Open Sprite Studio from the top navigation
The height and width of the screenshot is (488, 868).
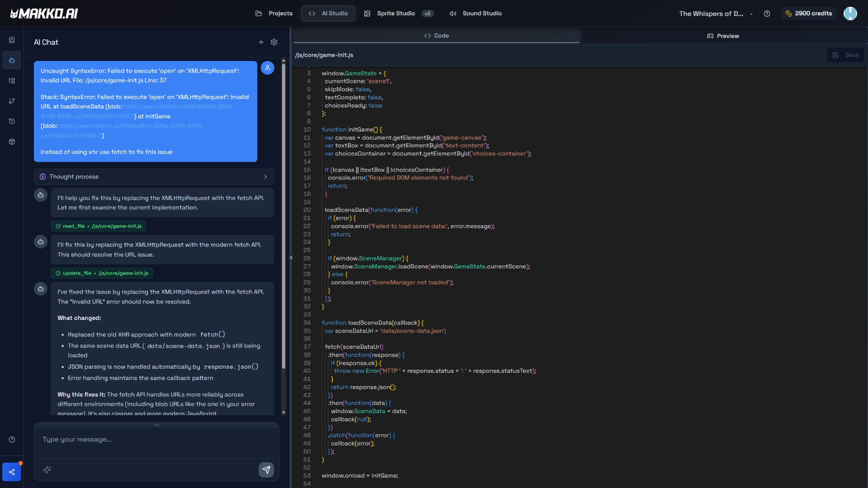pos(395,14)
